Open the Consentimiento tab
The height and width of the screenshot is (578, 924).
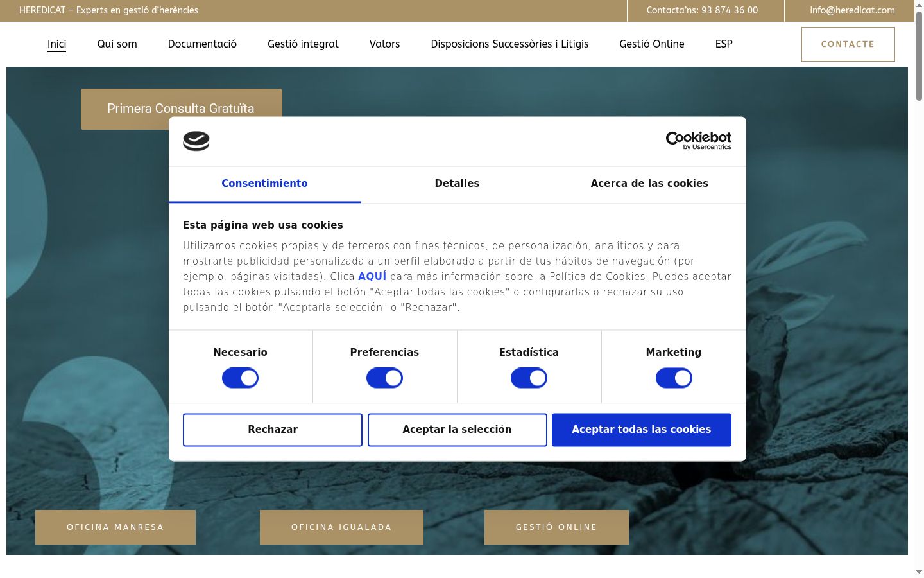(264, 184)
